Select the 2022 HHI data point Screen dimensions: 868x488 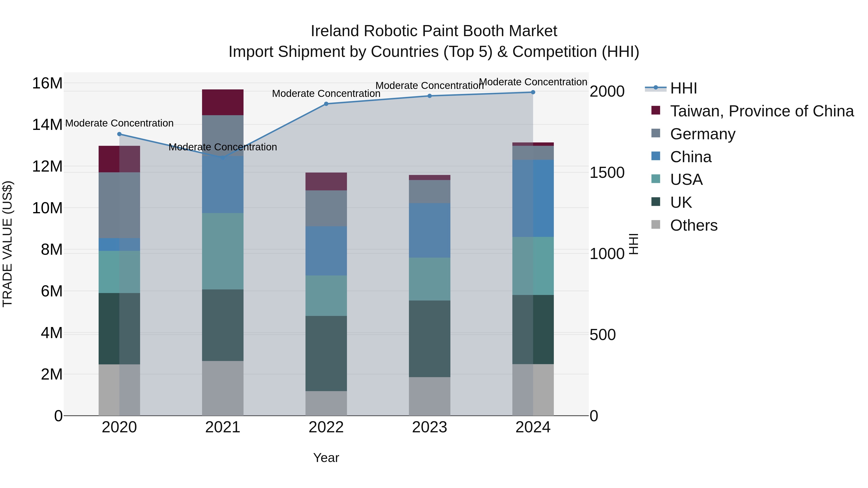click(x=326, y=104)
